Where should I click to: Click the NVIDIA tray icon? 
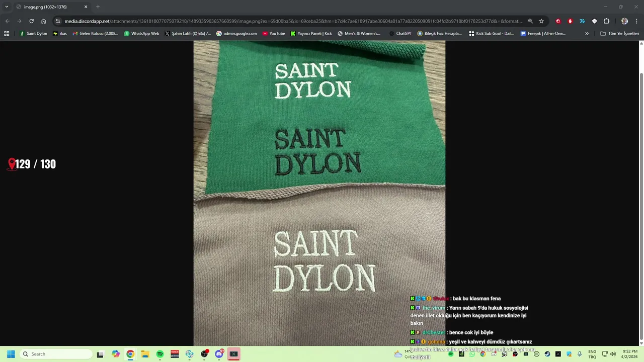pos(461,354)
